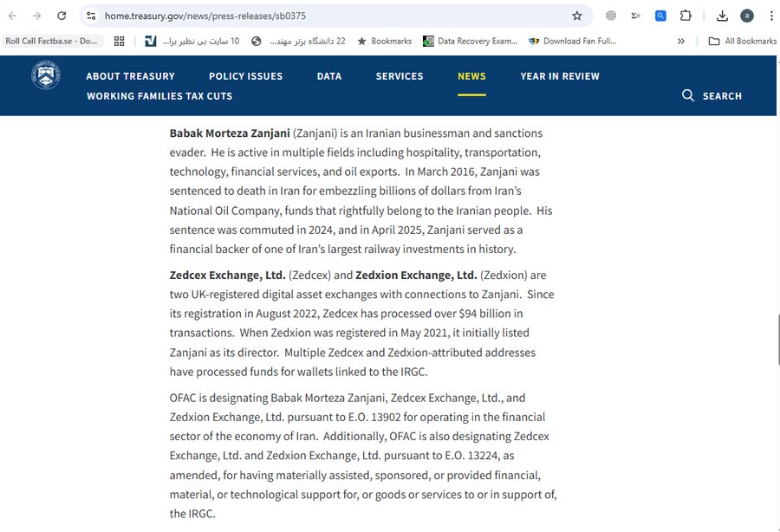
Task: Open the Services nav item
Action: [x=400, y=76]
